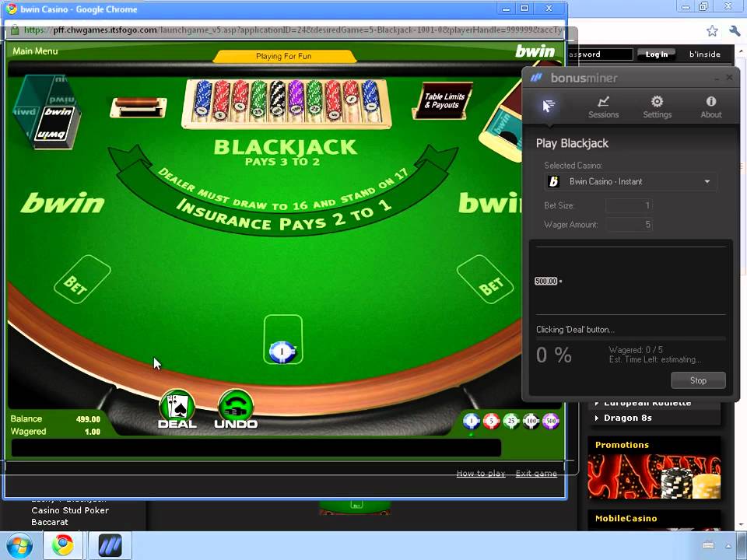
Task: Open Baccarat in game list
Action: coord(50,522)
